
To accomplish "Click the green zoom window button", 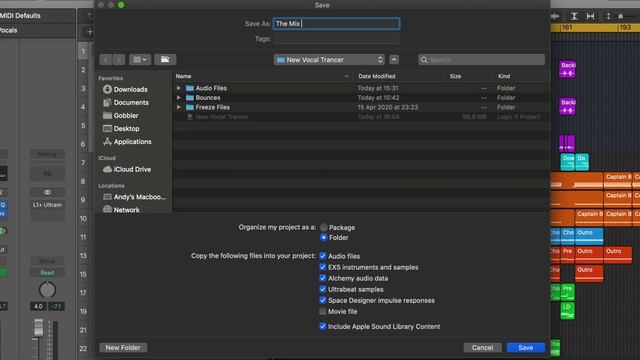I will pyautogui.click(x=121, y=5).
